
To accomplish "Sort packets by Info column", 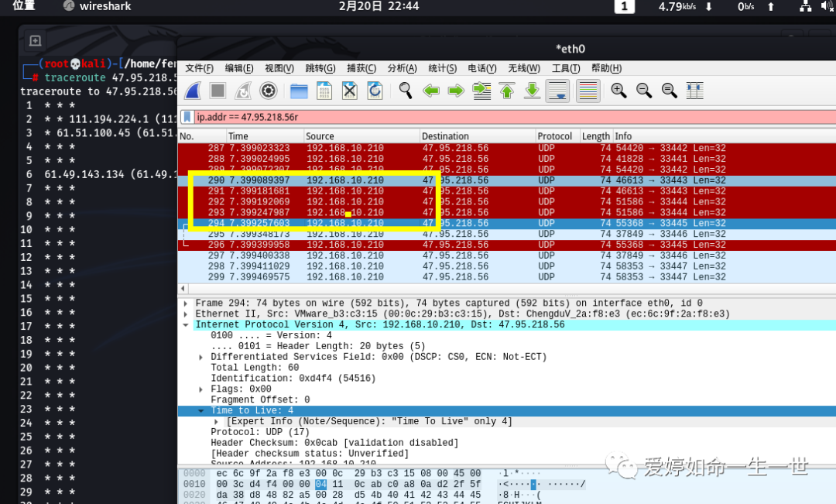I will click(x=724, y=136).
